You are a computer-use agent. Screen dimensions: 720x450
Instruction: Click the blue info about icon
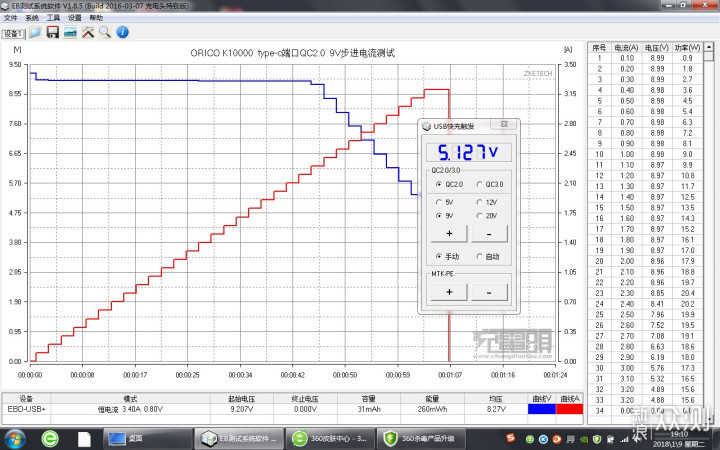point(121,33)
